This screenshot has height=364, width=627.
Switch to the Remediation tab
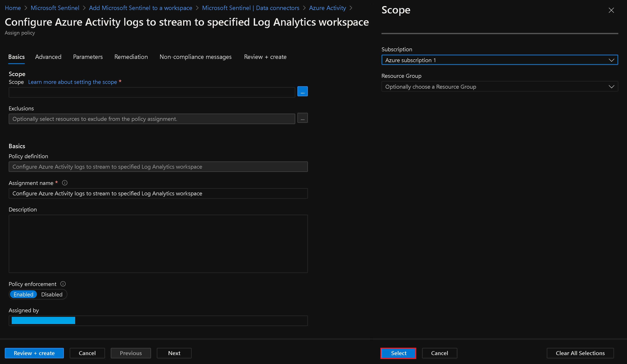(x=131, y=57)
